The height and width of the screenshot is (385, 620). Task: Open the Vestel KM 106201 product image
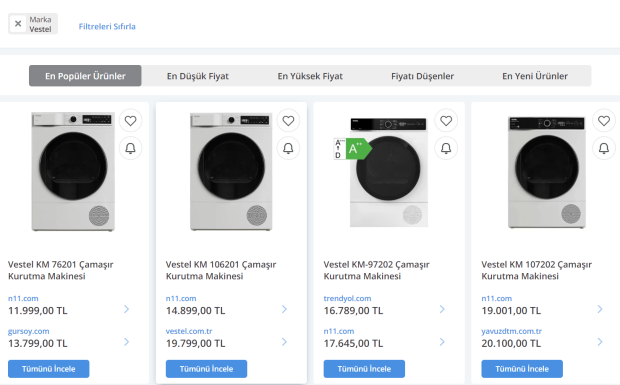(231, 171)
